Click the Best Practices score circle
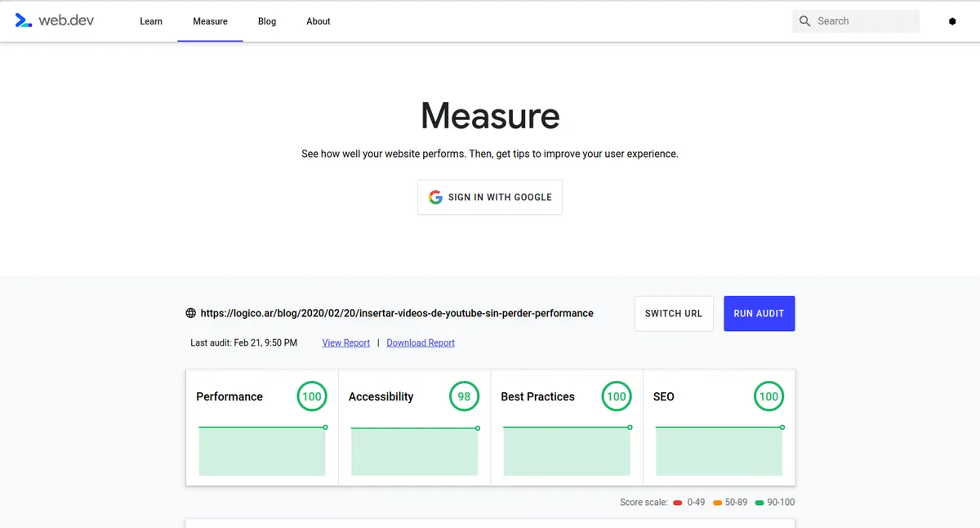This screenshot has width=980, height=528. [617, 396]
